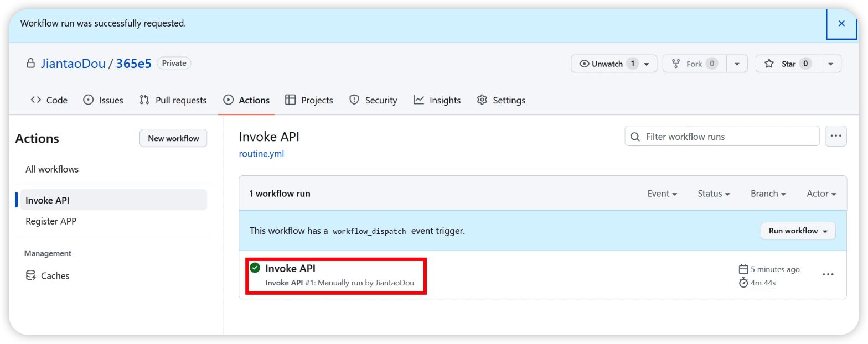The height and width of the screenshot is (344, 868).
Task: Open the Invoke API workflow run title
Action: (x=291, y=268)
